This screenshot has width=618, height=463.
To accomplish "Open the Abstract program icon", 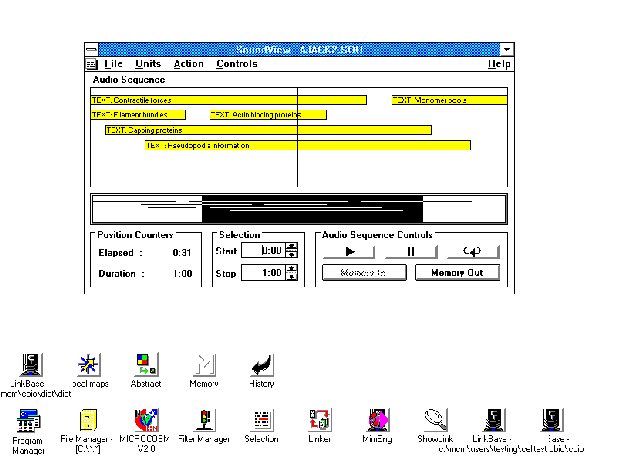I will (145, 363).
